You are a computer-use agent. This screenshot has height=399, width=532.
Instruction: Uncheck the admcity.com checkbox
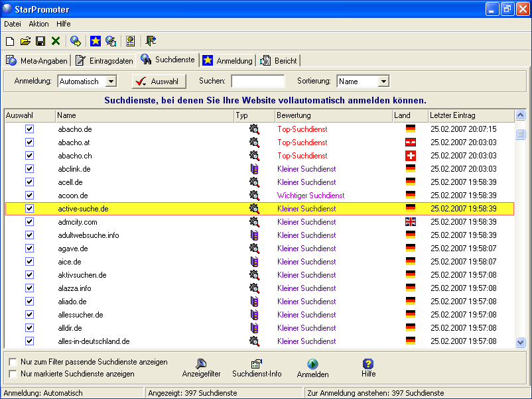coord(29,222)
